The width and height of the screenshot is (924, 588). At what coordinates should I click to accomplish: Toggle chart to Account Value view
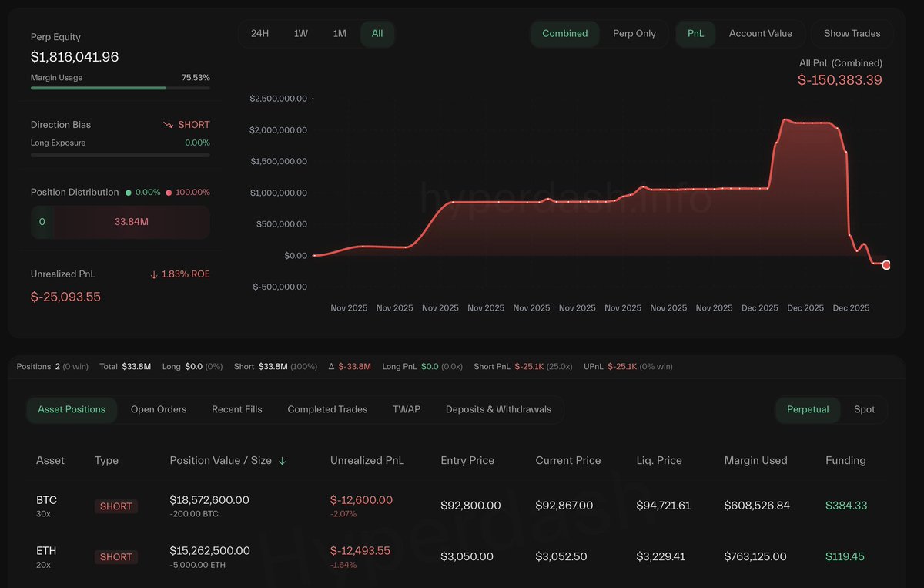click(x=760, y=34)
